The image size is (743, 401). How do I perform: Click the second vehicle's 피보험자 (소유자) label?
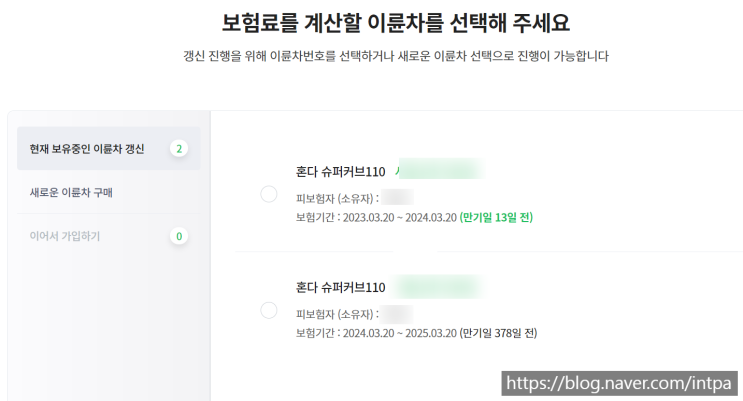pos(337,312)
